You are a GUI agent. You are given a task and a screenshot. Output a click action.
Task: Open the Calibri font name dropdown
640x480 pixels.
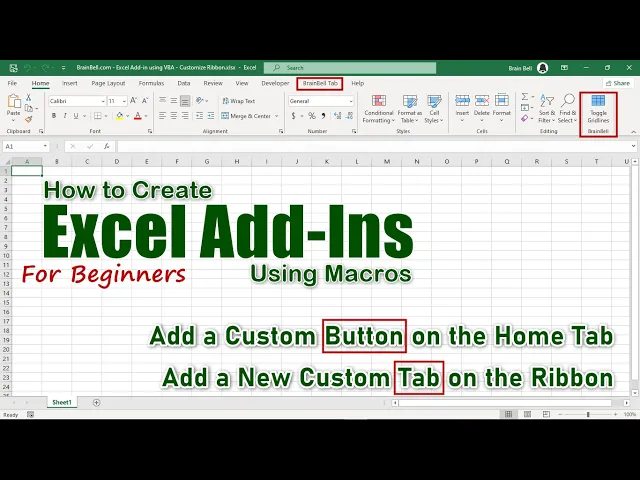coord(103,101)
